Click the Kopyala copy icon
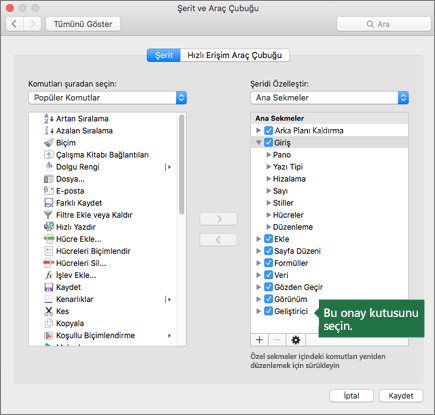This screenshot has width=435, height=415. click(49, 323)
